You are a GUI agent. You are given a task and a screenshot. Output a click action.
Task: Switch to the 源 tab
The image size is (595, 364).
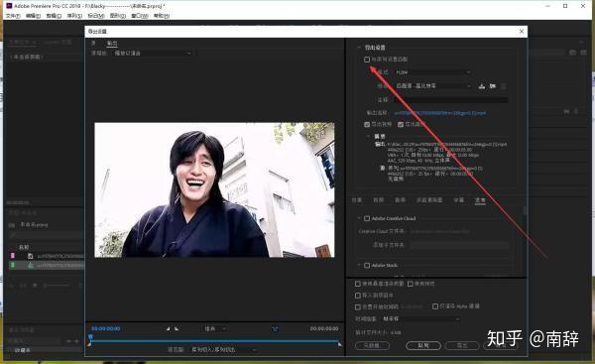tap(93, 44)
